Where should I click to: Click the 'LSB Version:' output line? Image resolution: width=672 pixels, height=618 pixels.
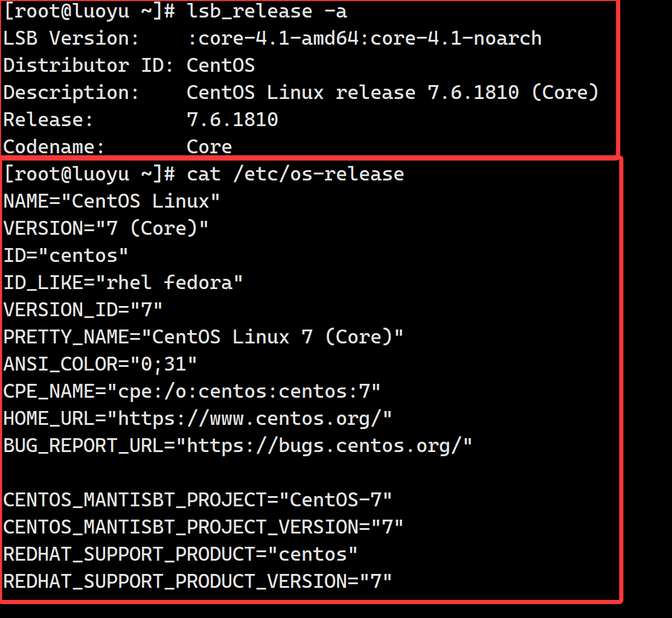tap(272, 39)
